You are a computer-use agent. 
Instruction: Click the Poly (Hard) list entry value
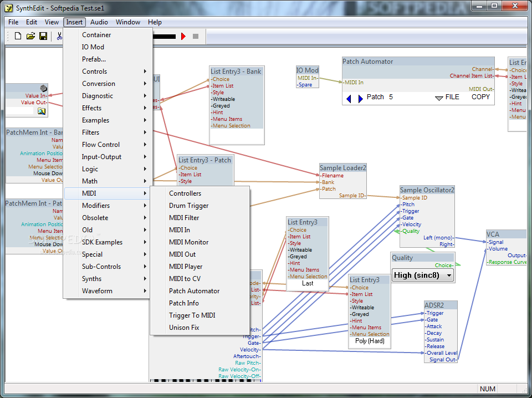(370, 341)
